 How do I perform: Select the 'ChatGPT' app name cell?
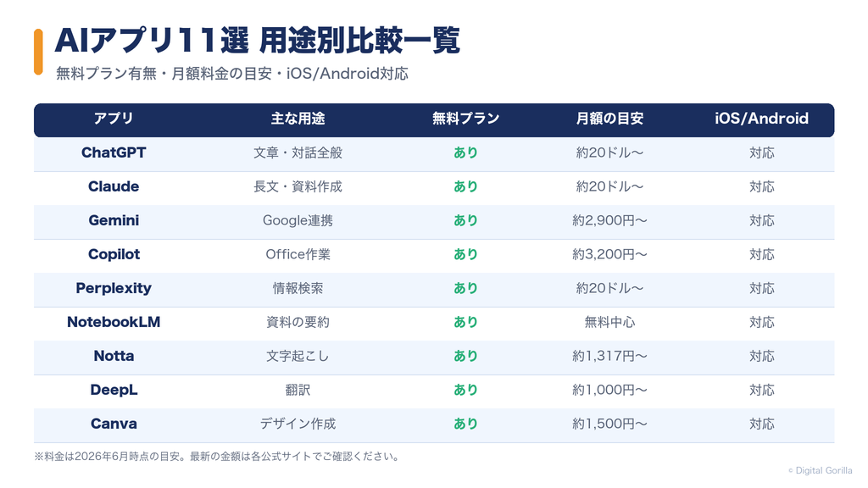(114, 152)
